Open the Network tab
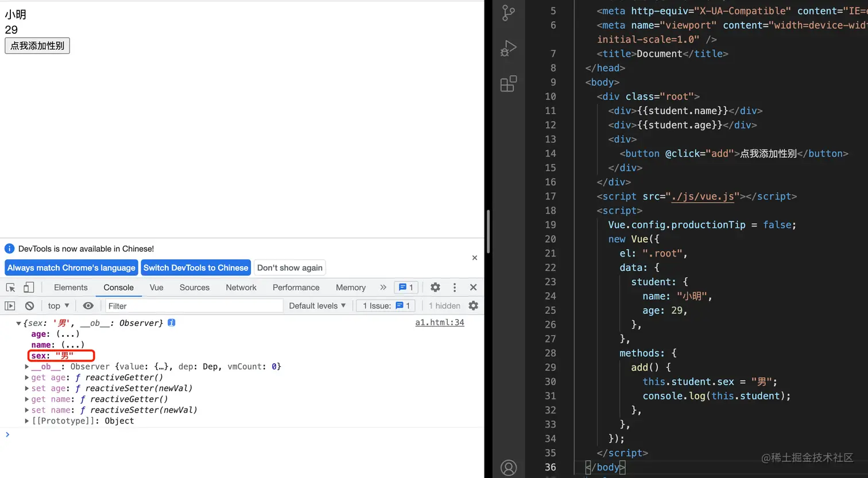Image resolution: width=868 pixels, height=478 pixels. pyautogui.click(x=241, y=287)
